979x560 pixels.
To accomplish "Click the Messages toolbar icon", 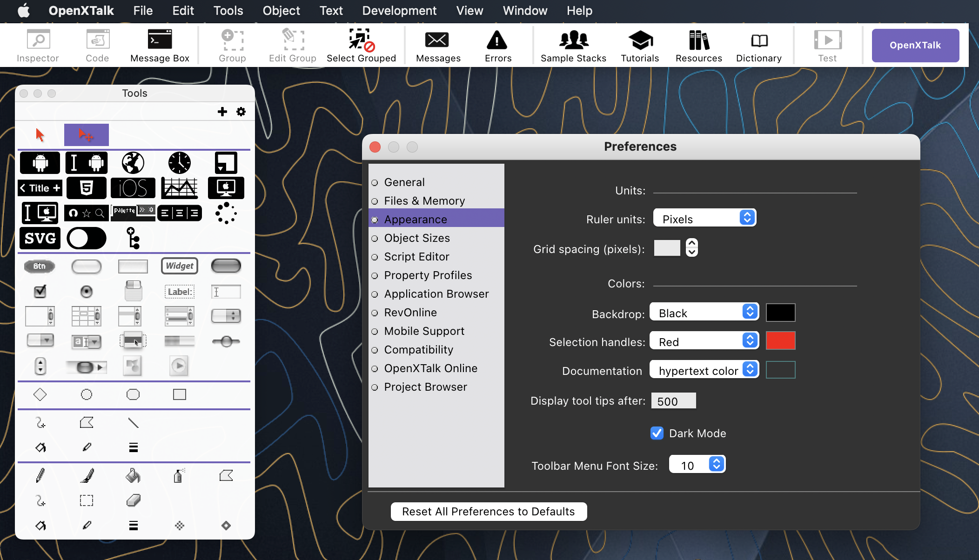I will (x=438, y=45).
